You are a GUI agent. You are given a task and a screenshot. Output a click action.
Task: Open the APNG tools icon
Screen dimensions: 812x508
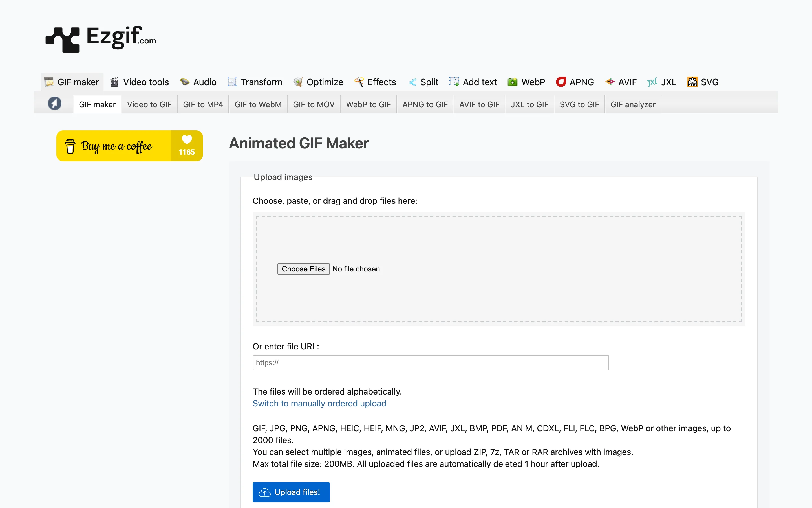click(561, 82)
